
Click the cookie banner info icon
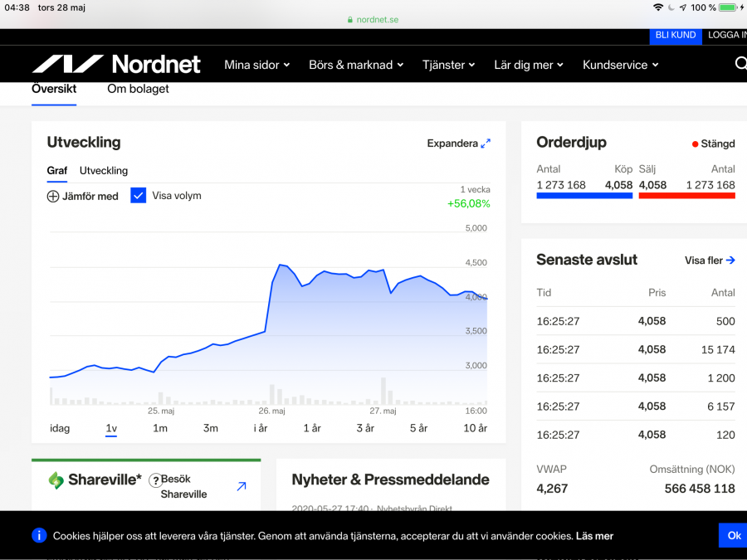tap(39, 535)
